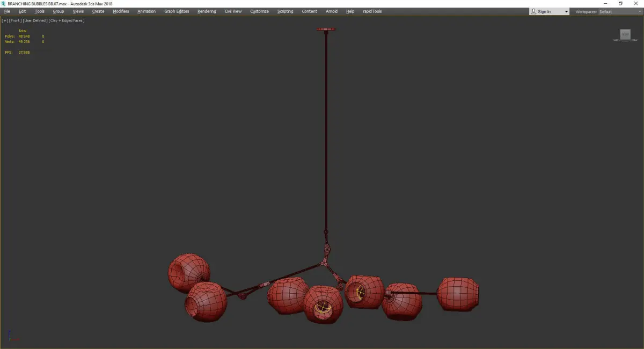Viewport: 644px width, 349px height.
Task: Select the far-right bubble lamp shade
Action: coord(457,294)
